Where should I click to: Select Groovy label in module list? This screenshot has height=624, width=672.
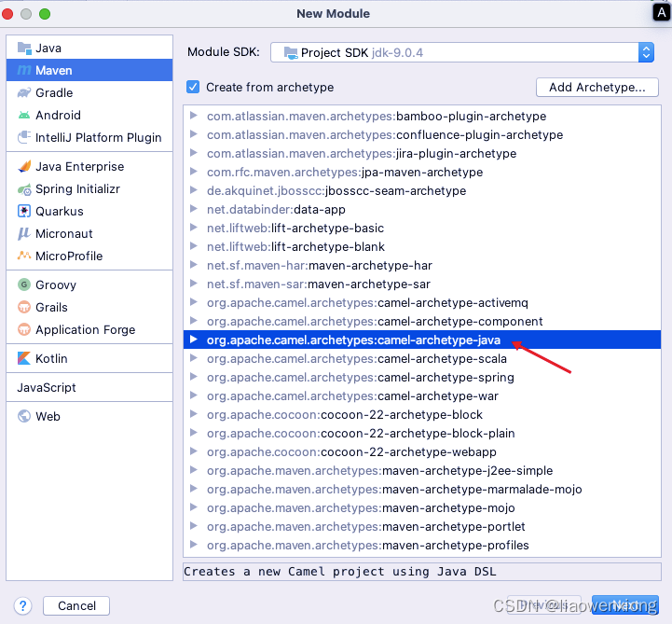(56, 284)
